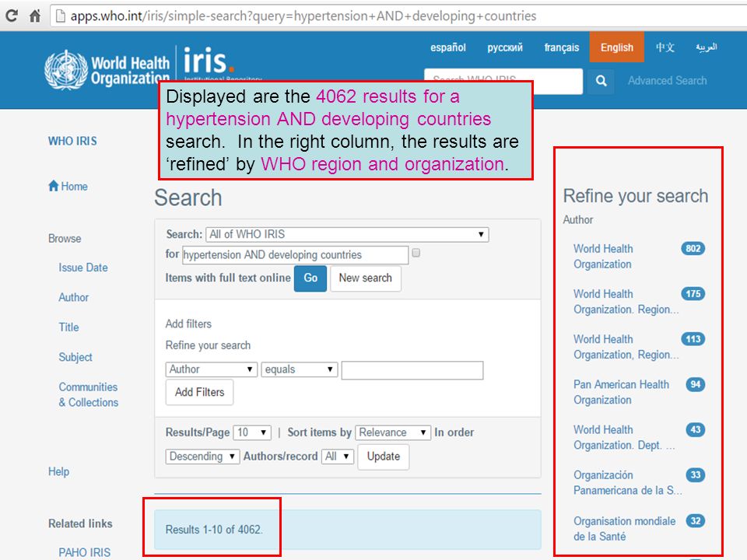Open the Descending order dropdown
The height and width of the screenshot is (560, 747).
(x=202, y=457)
